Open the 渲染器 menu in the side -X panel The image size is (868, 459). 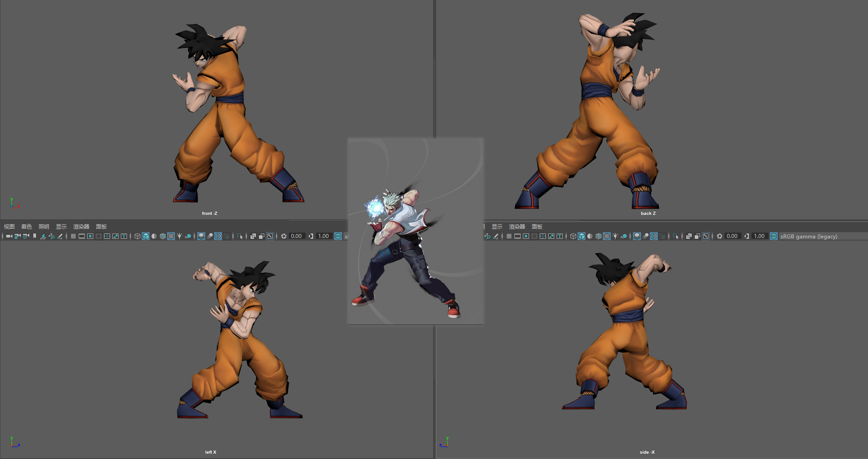point(517,226)
